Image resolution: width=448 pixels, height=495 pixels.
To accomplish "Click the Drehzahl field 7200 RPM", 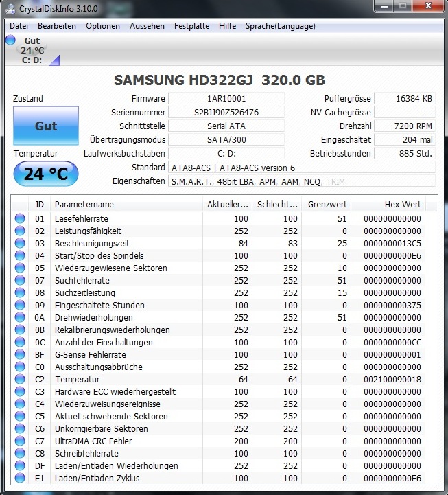I will (405, 126).
